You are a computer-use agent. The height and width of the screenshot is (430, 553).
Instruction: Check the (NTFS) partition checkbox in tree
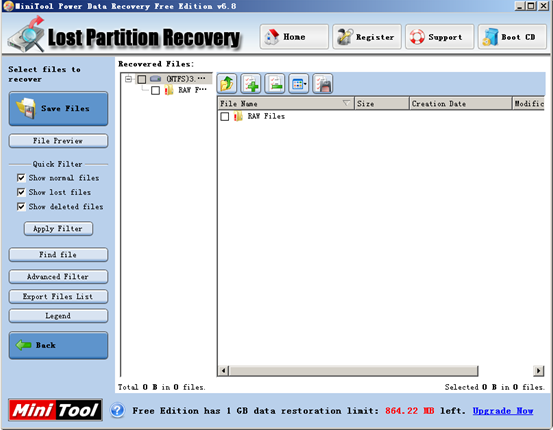(x=142, y=79)
